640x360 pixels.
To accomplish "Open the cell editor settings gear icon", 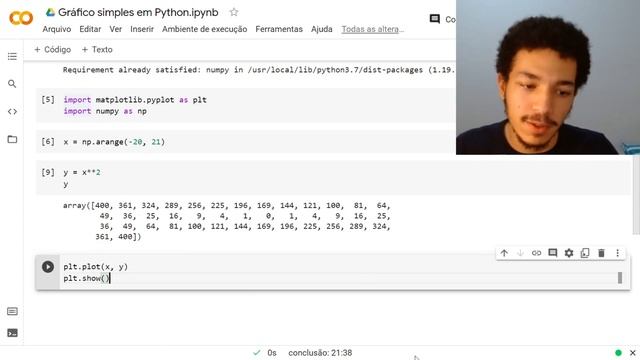I will click(x=569, y=253).
